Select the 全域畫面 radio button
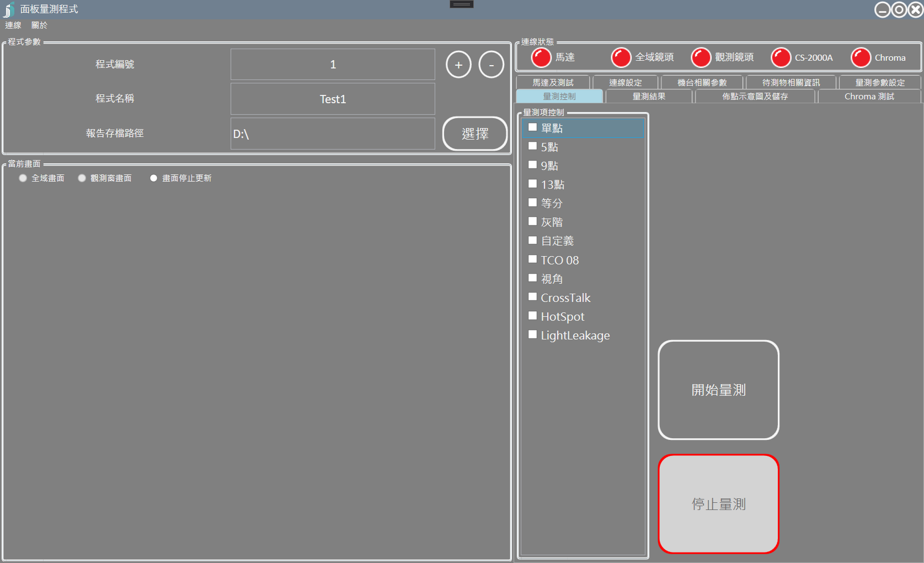 [x=23, y=178]
